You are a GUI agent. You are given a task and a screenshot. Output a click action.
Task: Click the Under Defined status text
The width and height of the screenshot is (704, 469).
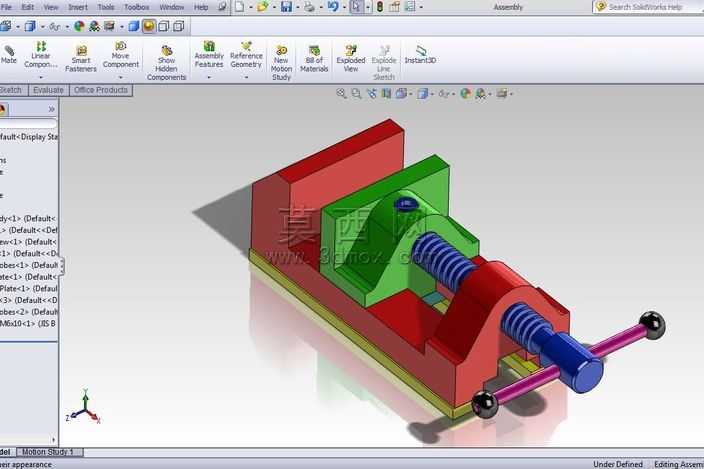click(617, 464)
